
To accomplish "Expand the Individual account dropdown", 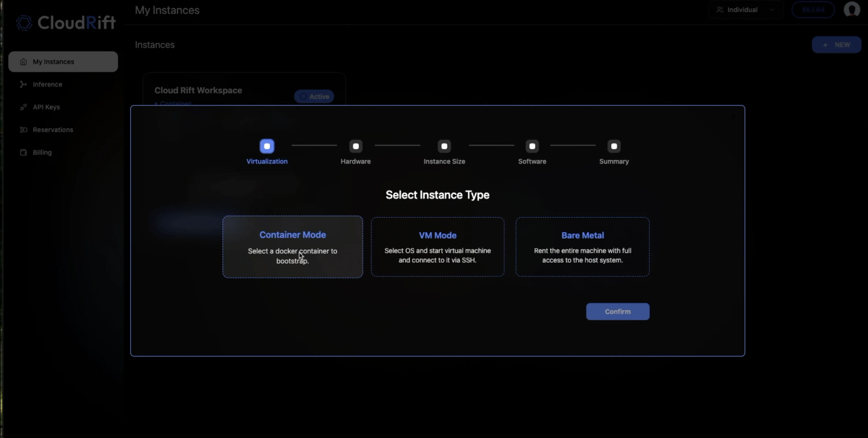I will (772, 10).
